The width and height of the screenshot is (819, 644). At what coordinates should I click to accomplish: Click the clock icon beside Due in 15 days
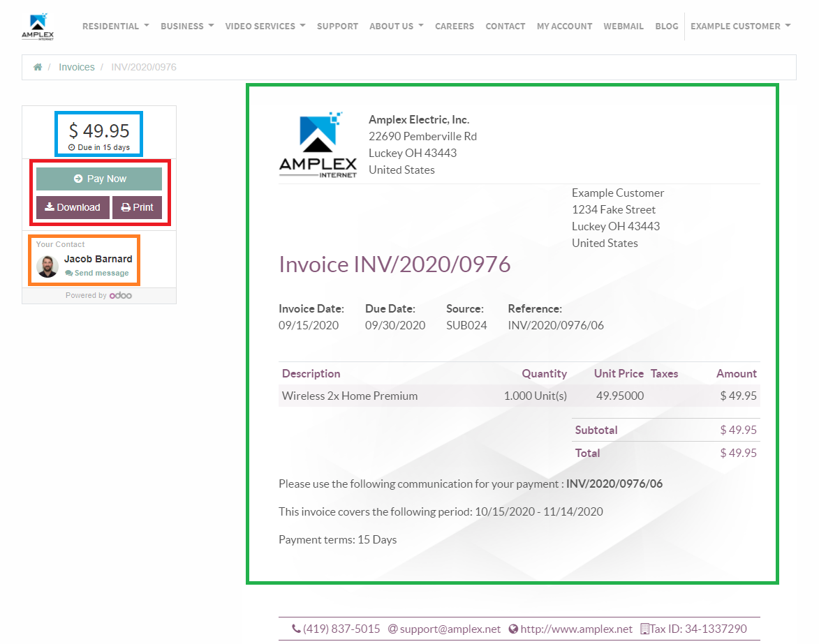[71, 148]
